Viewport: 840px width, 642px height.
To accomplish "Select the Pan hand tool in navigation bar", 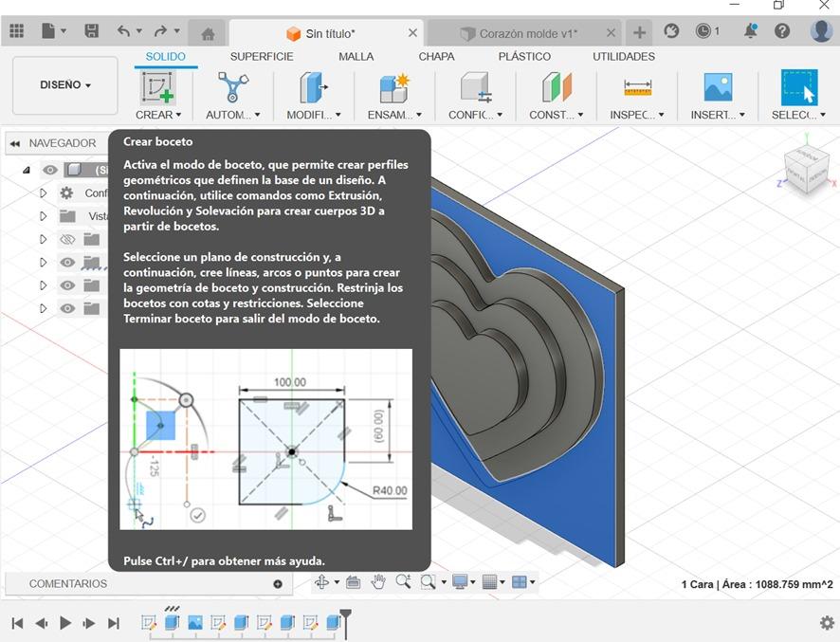I will (x=378, y=582).
